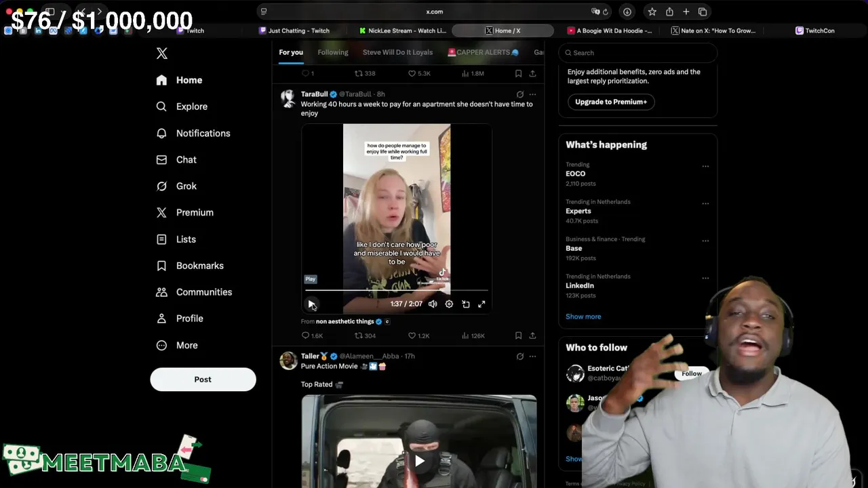The width and height of the screenshot is (868, 488).
Task: Open the CAPPER ALERTS feed tab
Action: [483, 52]
